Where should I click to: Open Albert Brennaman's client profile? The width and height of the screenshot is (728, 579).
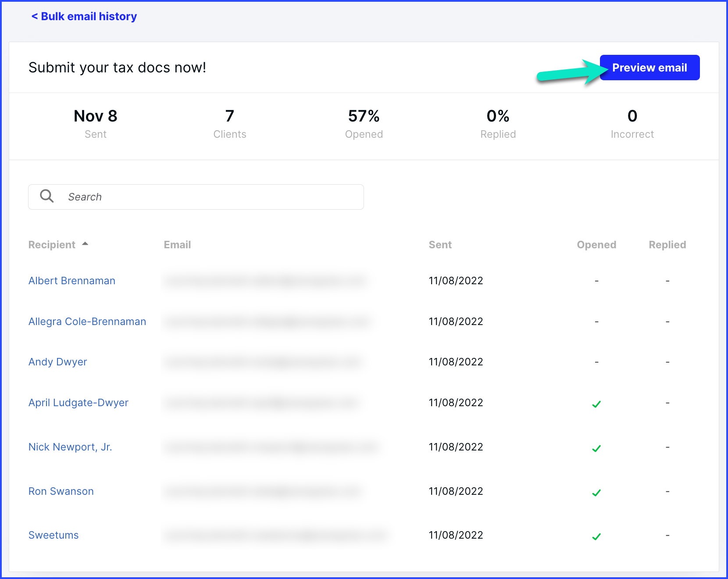pos(72,281)
